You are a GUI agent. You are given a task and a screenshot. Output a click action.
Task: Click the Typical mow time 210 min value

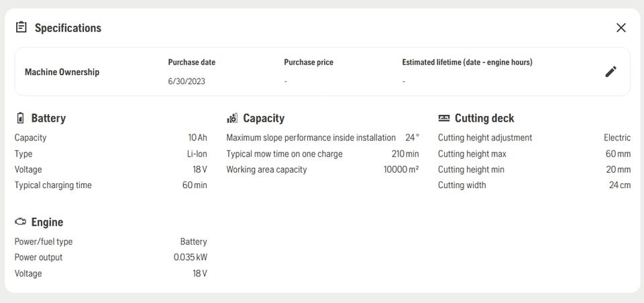[x=405, y=154]
